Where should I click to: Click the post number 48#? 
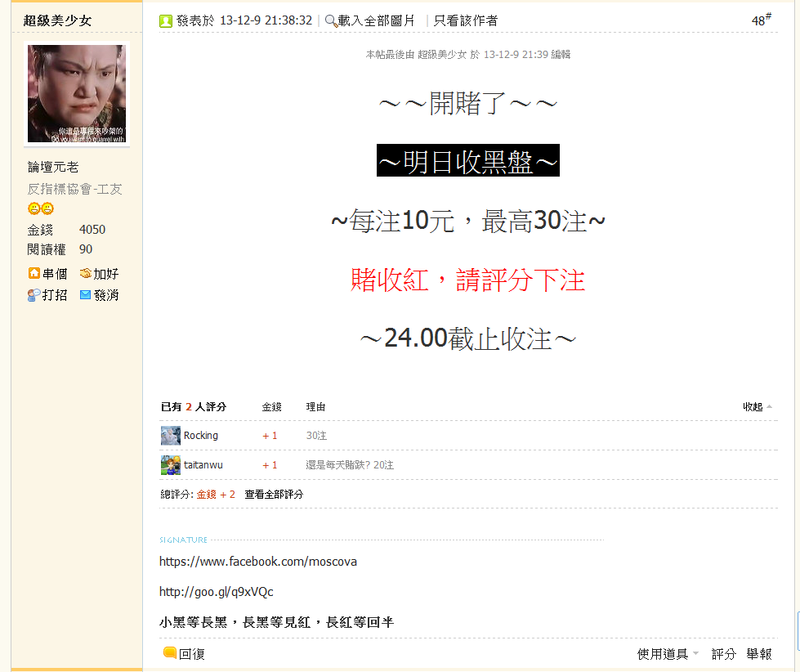pos(762,20)
